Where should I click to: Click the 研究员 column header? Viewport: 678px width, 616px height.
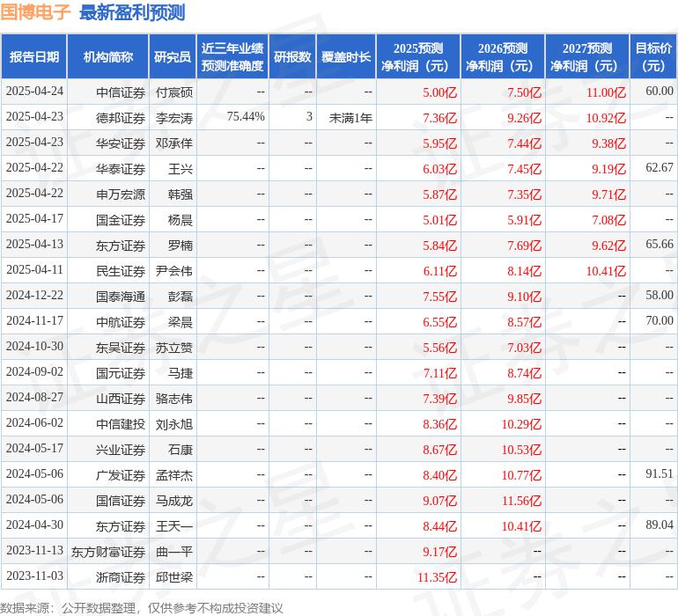click(x=173, y=57)
